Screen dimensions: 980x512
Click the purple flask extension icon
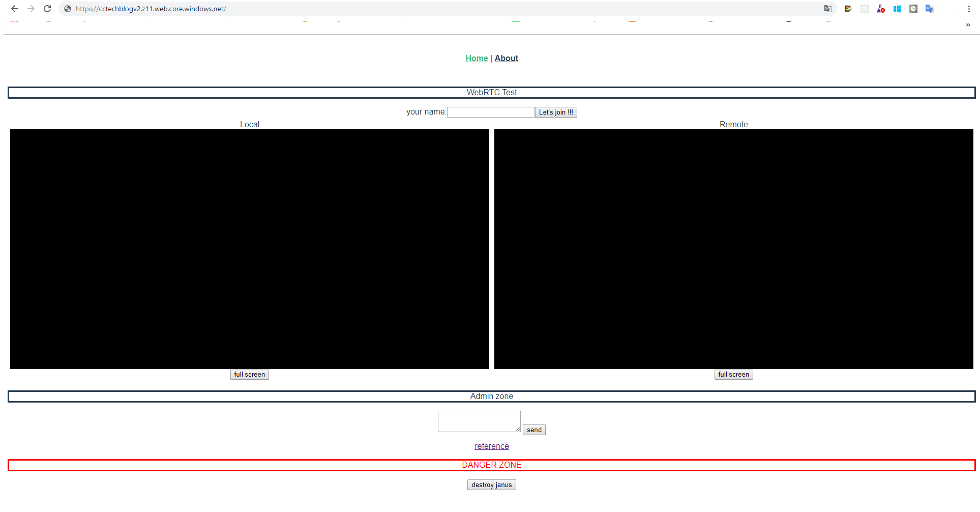tap(880, 9)
